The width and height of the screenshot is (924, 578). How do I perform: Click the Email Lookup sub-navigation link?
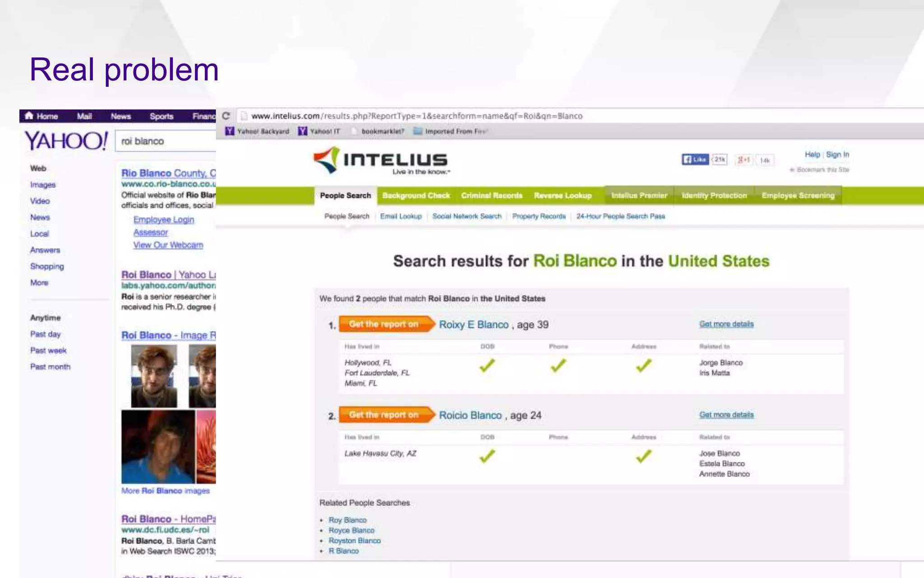tap(401, 216)
